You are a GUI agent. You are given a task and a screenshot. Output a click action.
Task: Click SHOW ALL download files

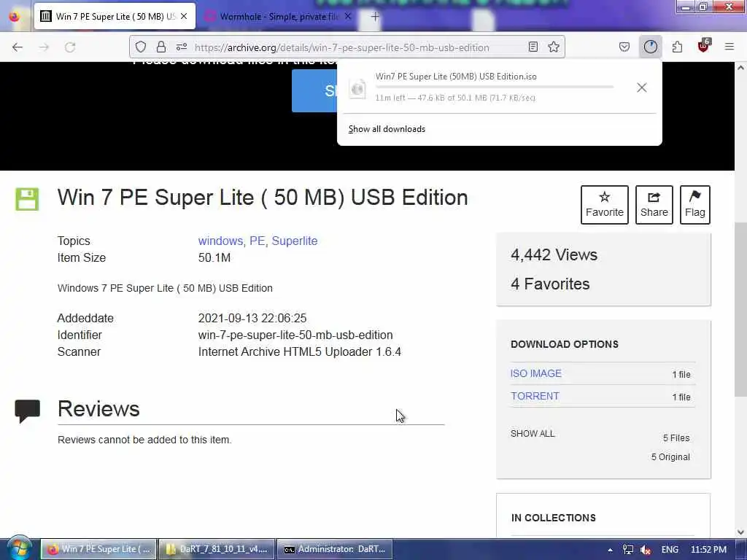coord(533,434)
